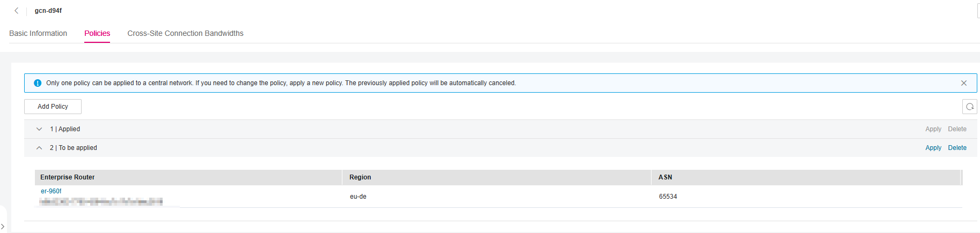Select the '1 | Applied' policy row label
This screenshot has width=980, height=233.
click(x=65, y=129)
